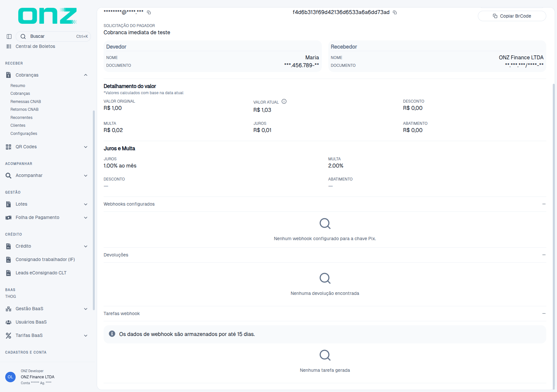Click the Multa '2.00%' value
This screenshot has height=392, width=557.
336,166
